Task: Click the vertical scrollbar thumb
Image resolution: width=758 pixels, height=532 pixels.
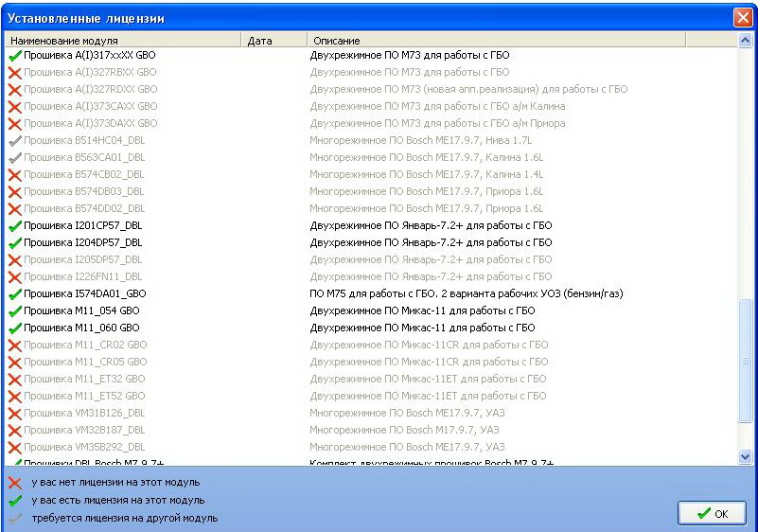Action: [x=745, y=361]
